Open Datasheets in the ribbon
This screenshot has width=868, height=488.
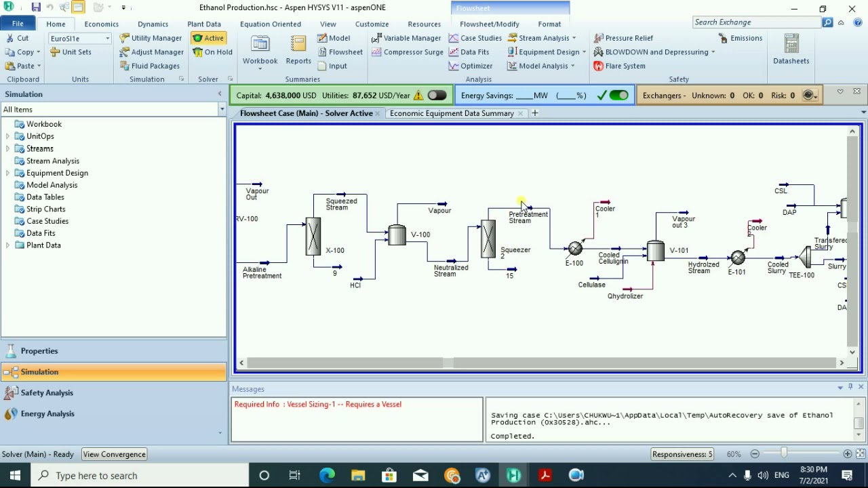(791, 51)
